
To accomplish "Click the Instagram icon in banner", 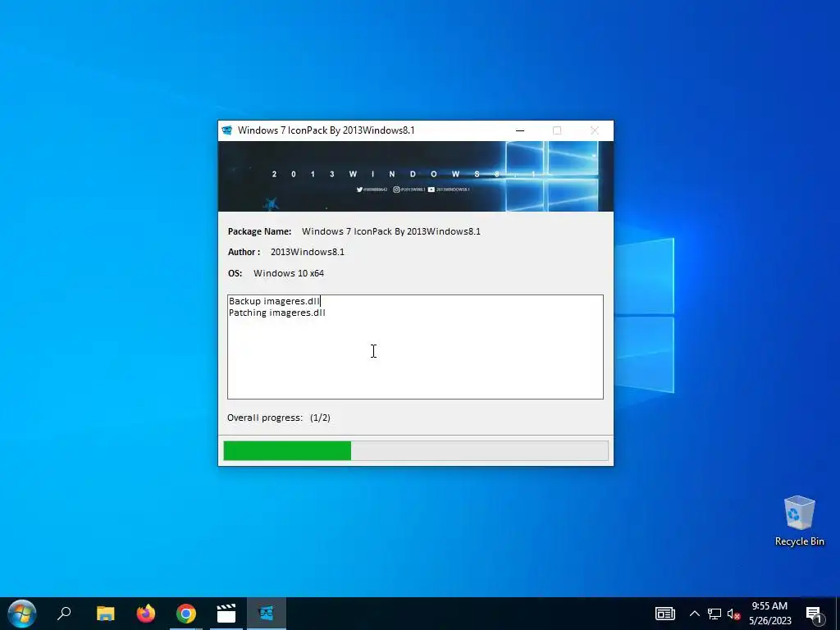I will click(x=396, y=189).
